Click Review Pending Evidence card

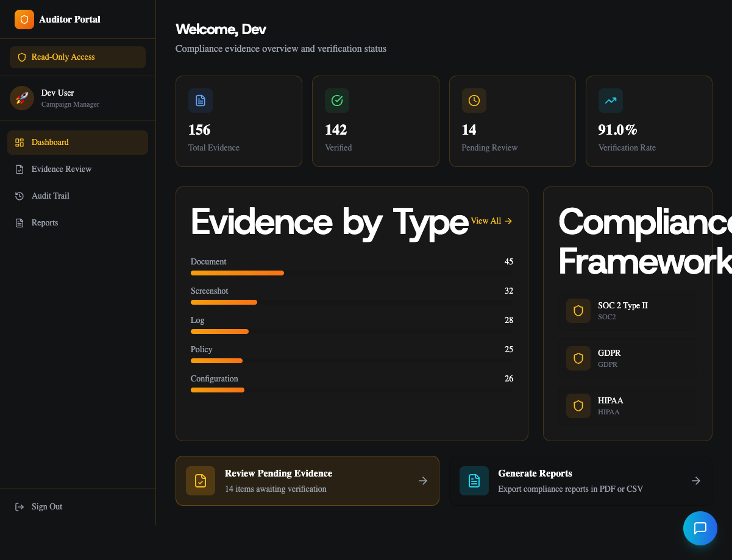click(307, 481)
